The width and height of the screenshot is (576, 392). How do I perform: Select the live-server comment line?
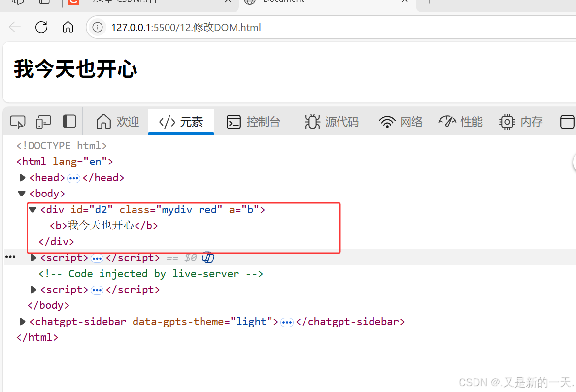click(x=151, y=274)
